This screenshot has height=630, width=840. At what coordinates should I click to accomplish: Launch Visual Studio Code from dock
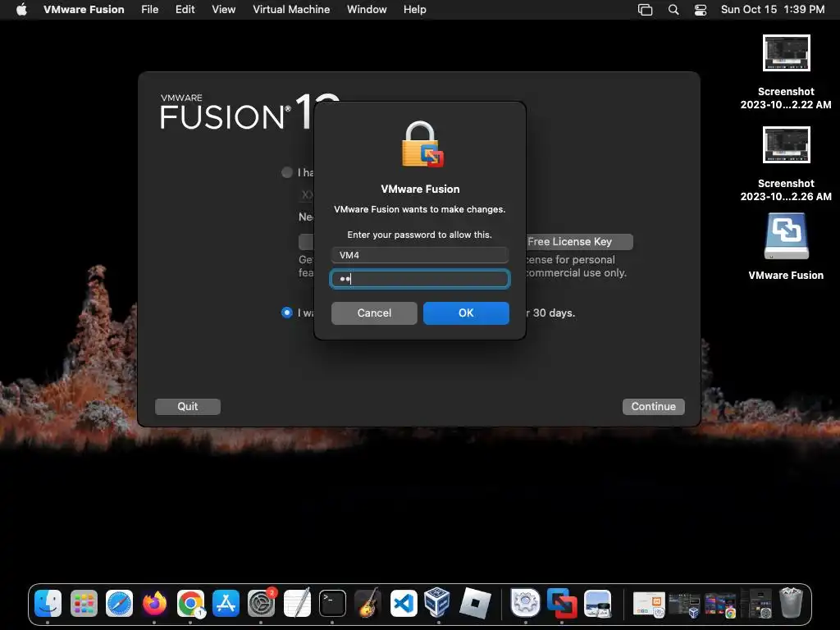(x=404, y=604)
